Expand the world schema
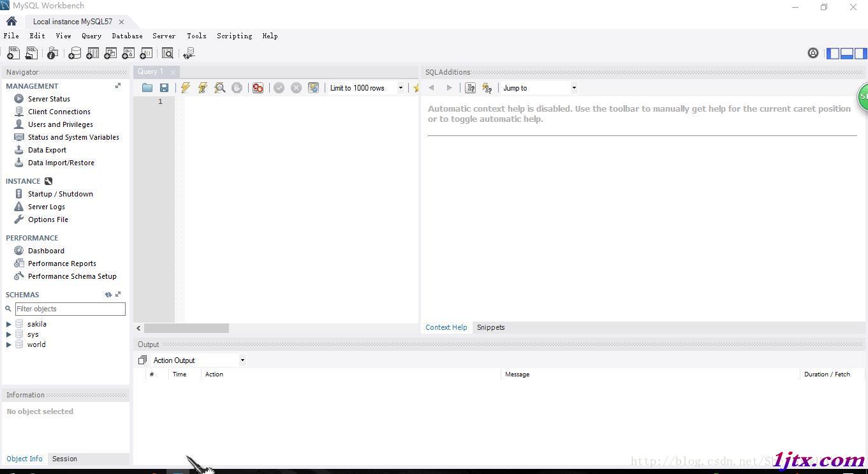Viewport: 868px width, 474px height. pos(9,344)
